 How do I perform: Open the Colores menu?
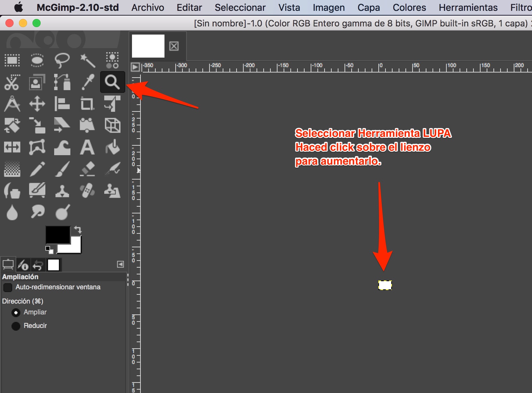point(409,7)
